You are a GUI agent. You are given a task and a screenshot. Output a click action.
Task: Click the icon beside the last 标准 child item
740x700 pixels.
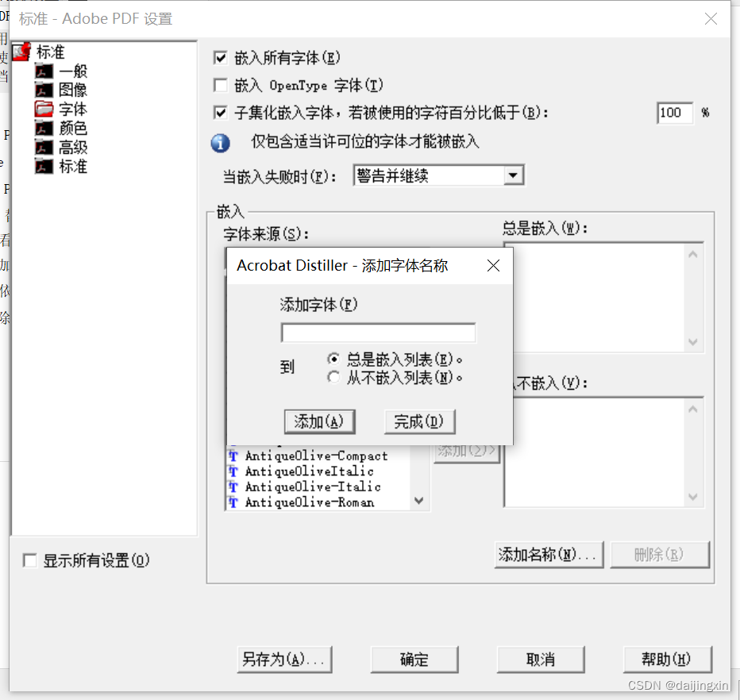(x=44, y=167)
